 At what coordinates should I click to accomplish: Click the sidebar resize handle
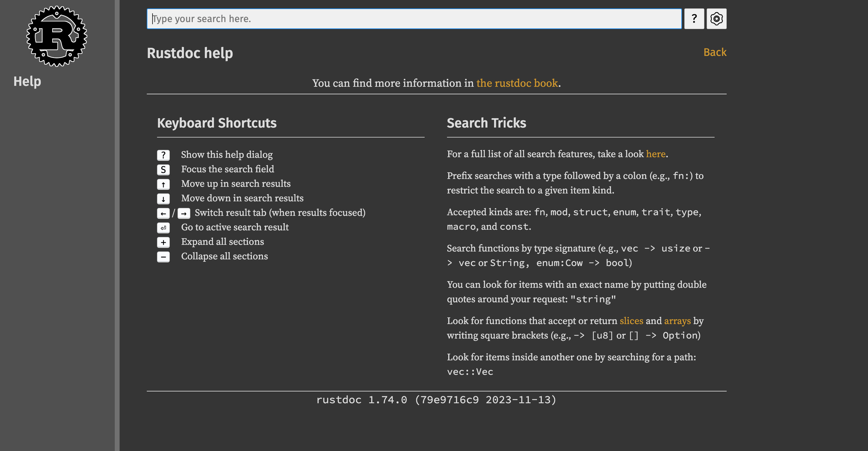pos(117,225)
